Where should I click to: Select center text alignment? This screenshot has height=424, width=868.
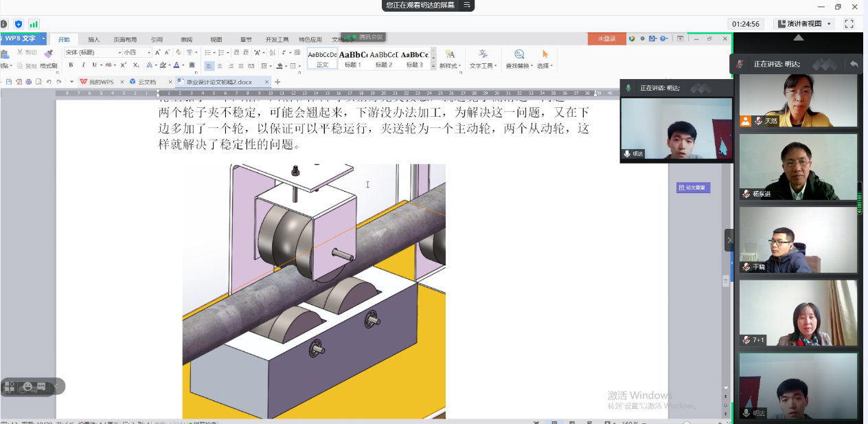(x=220, y=66)
